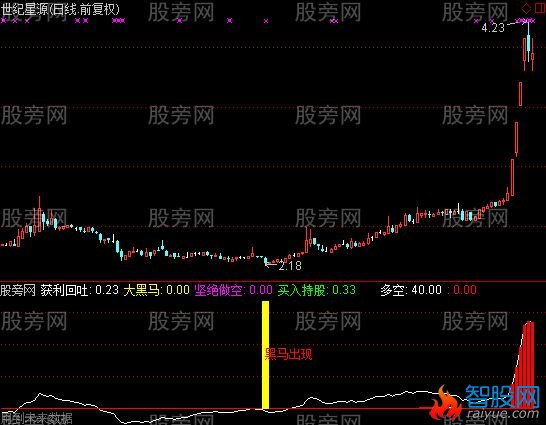Click the red 0.00 value after 多空
This screenshot has width=546, height=425.
pos(465,290)
